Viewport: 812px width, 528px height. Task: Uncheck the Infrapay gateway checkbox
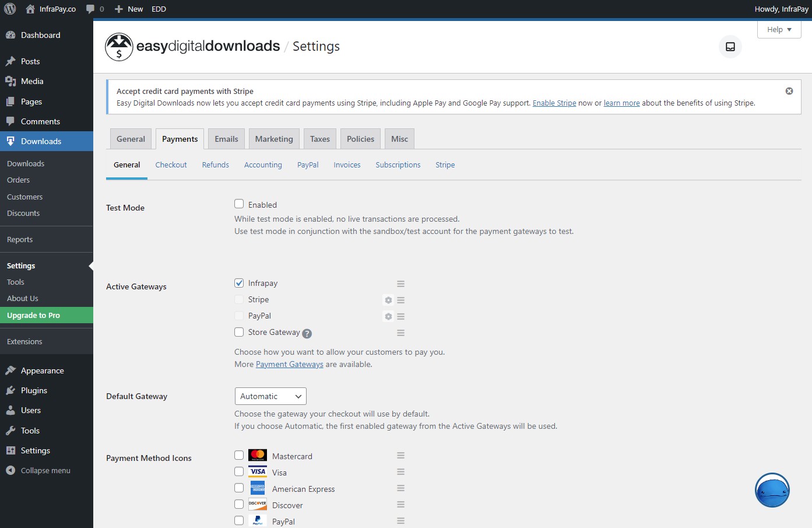point(239,283)
